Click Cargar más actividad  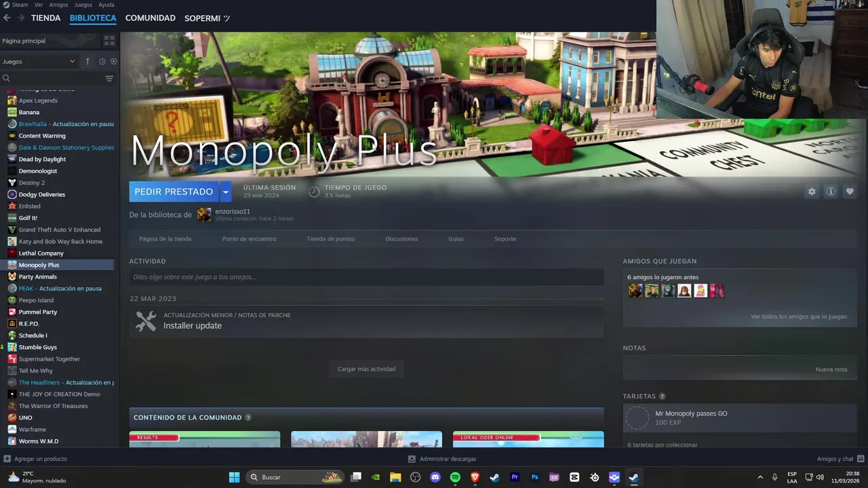pyautogui.click(x=366, y=369)
